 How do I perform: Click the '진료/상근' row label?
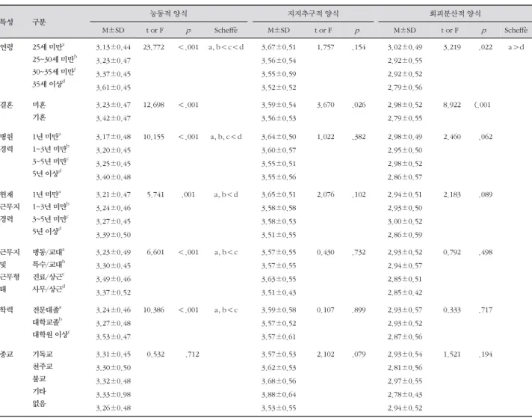click(x=48, y=277)
